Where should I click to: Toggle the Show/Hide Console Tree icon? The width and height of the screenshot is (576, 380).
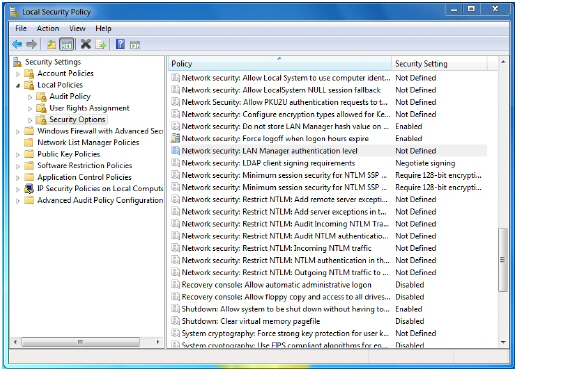tap(66, 44)
